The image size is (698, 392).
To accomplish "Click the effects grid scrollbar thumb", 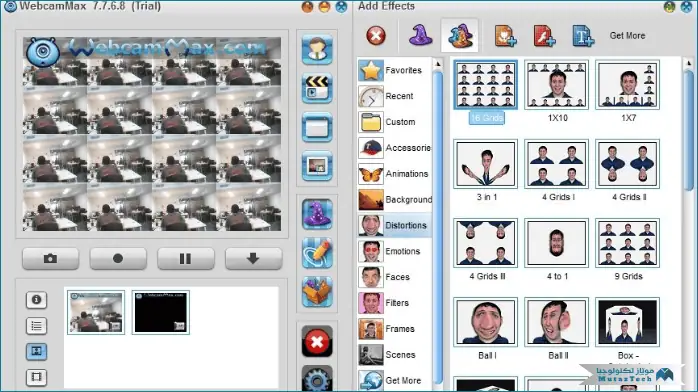I will click(x=689, y=130).
